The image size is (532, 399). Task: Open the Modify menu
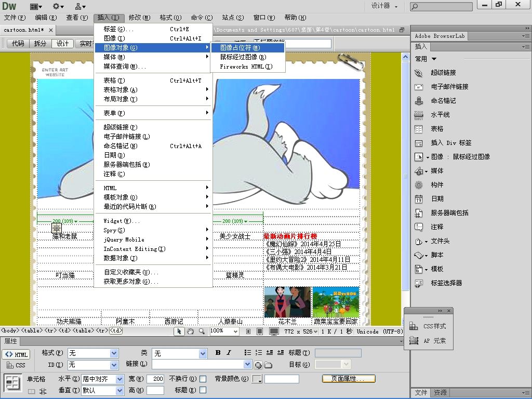click(x=139, y=18)
